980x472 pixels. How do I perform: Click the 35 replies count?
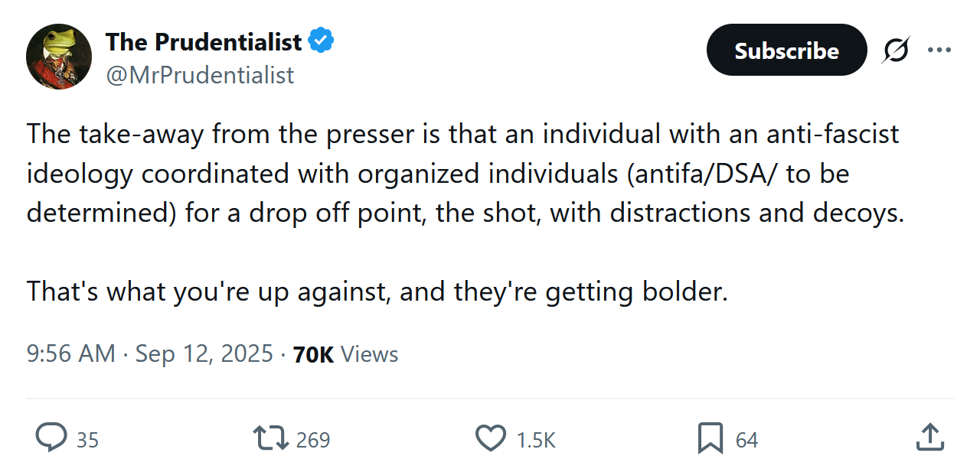(87, 440)
